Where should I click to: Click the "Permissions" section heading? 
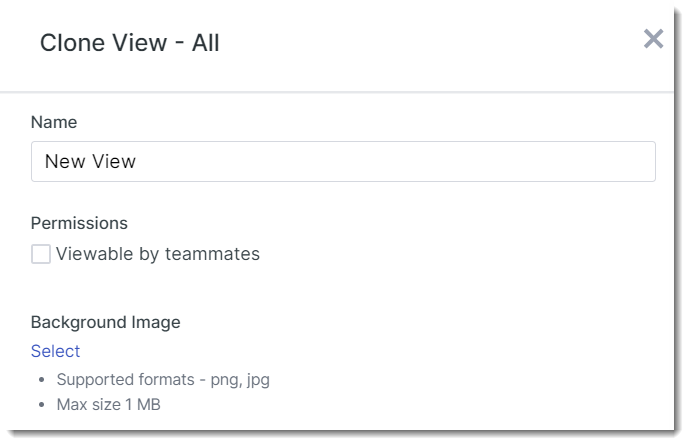79,223
